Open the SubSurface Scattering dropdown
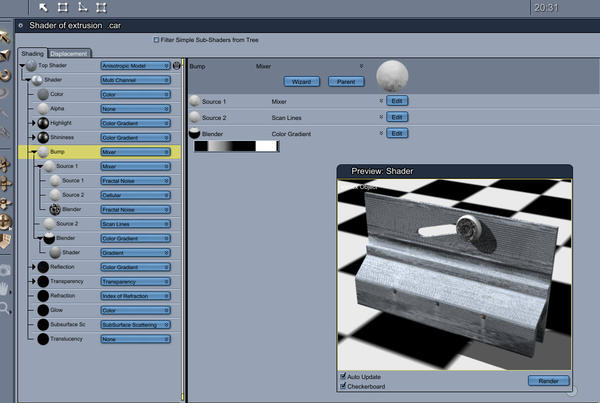Screen dimensions: 600x403 [135, 325]
